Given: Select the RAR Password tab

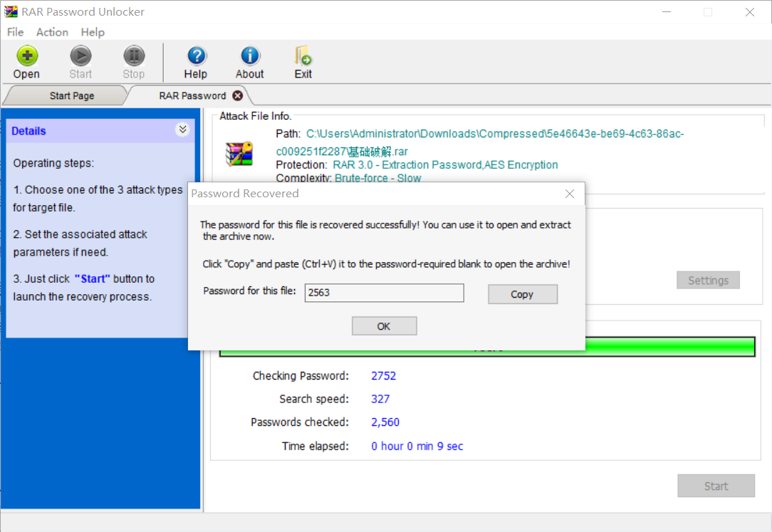Looking at the screenshot, I should click(192, 95).
